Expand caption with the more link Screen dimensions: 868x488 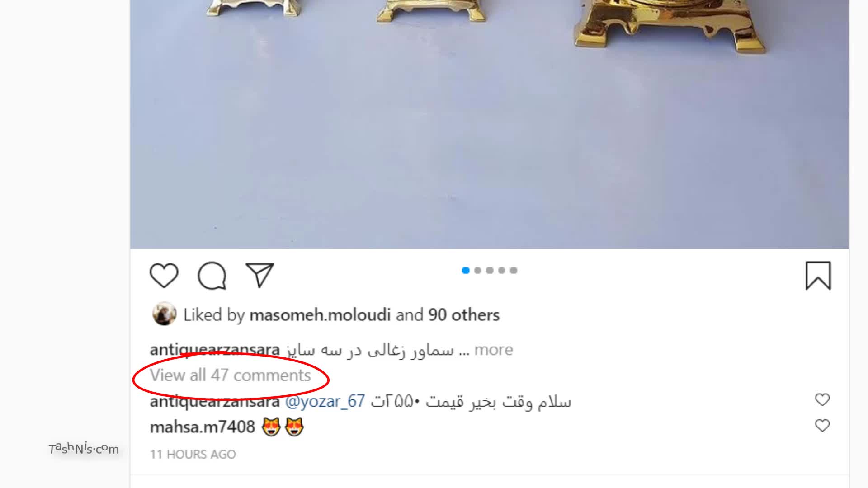494,350
